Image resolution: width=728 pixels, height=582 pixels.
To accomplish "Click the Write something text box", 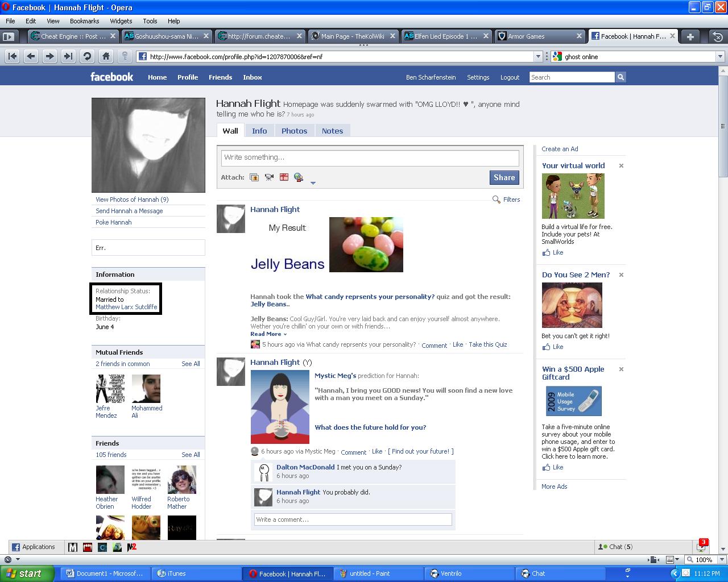I will [370, 158].
